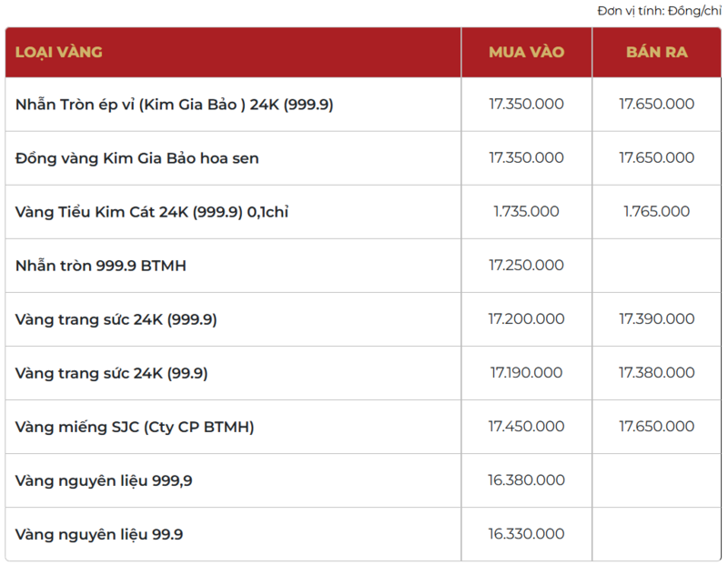Click the MUA VÀO column header
728x565 pixels.
(526, 52)
